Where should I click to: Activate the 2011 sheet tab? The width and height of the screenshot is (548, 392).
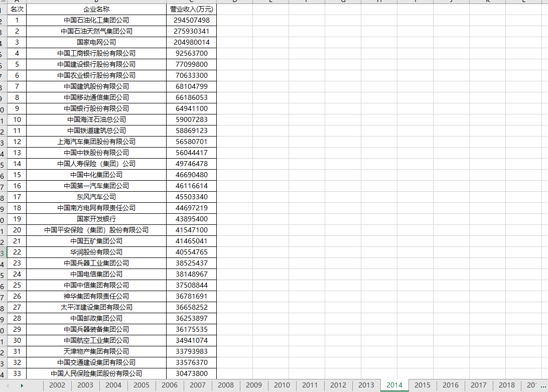point(310,385)
